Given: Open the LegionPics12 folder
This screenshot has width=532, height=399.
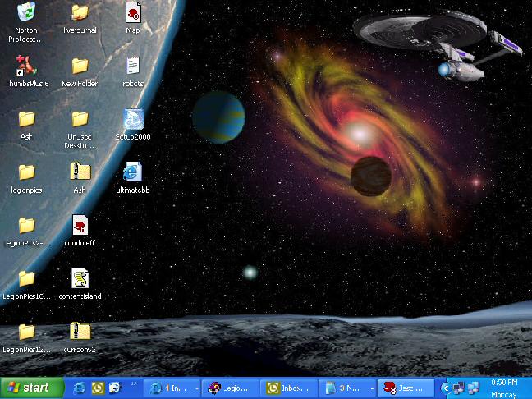Looking at the screenshot, I should [26, 332].
